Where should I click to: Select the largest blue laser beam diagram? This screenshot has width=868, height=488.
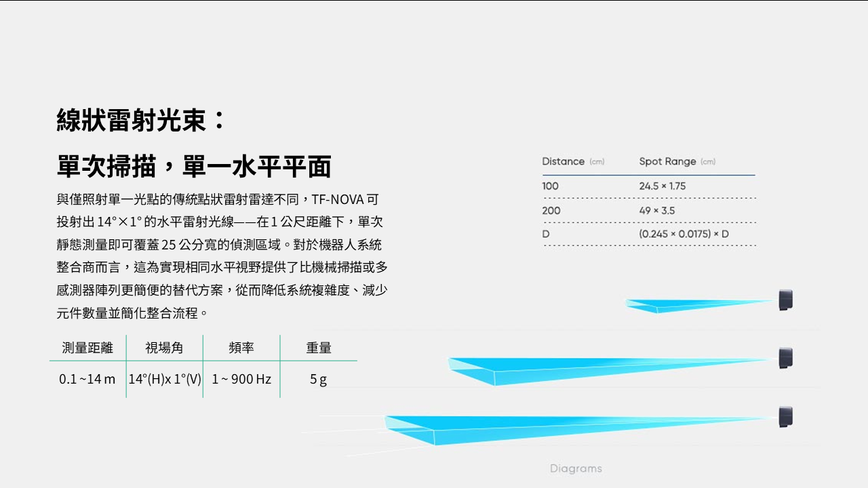542,428
